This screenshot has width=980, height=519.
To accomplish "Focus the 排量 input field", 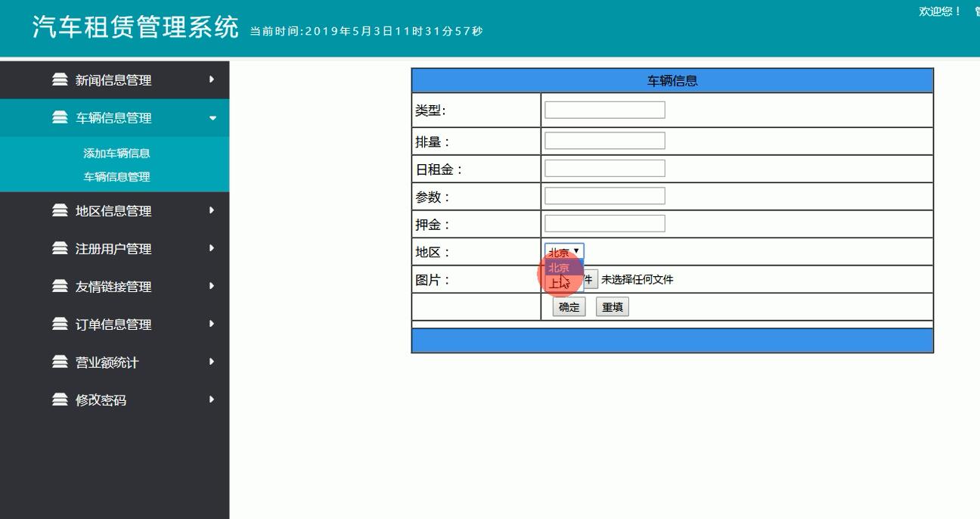I will click(605, 141).
